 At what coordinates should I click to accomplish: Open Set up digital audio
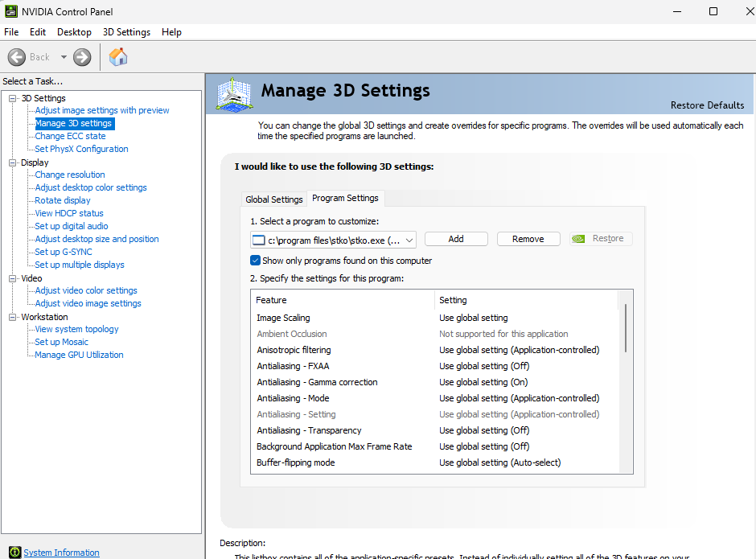(x=72, y=226)
